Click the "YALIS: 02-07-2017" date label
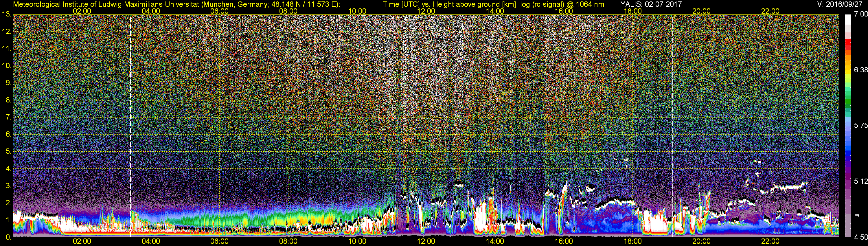The image size is (868, 246). (x=652, y=4)
